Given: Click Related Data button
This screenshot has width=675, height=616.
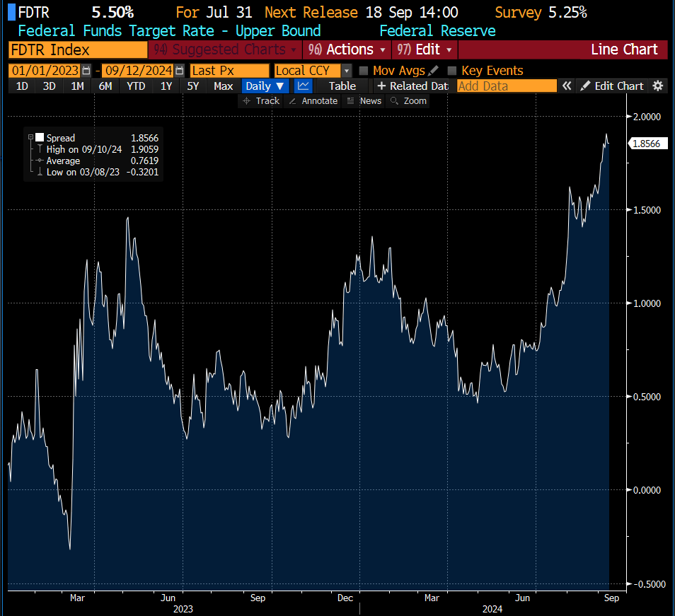Looking at the screenshot, I should (412, 86).
